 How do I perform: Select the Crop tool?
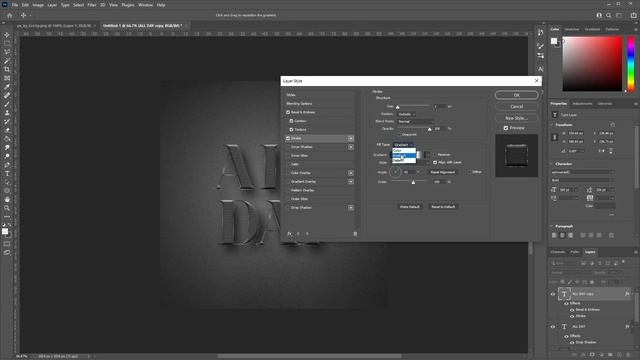[x=7, y=69]
